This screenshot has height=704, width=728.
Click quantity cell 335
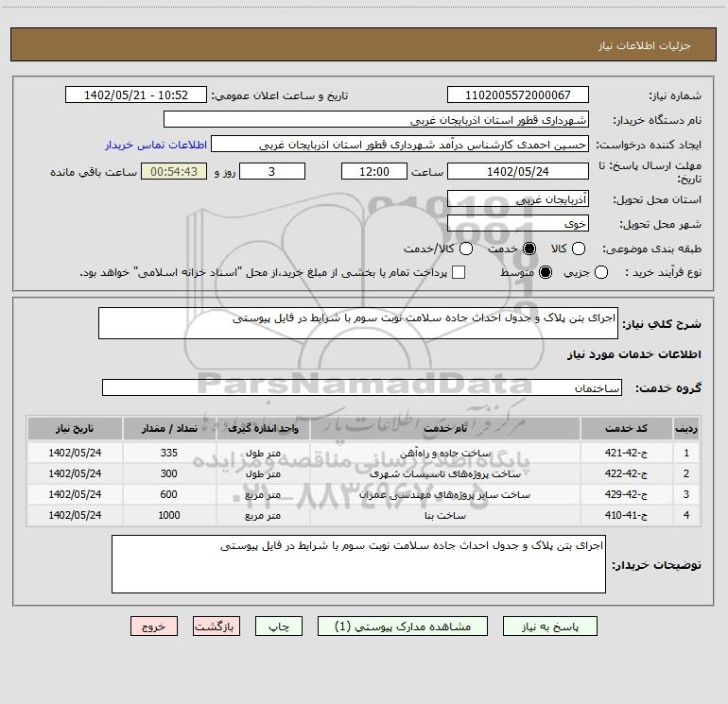[169, 453]
